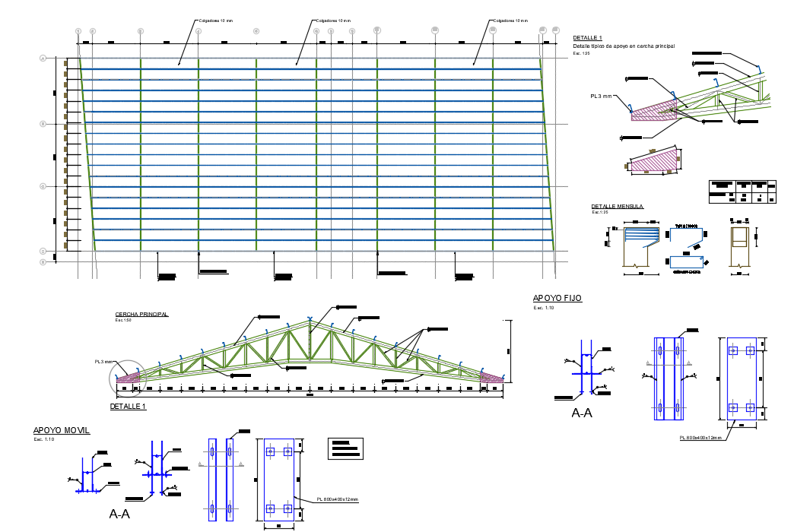Click the boxed note beside APOYO MOVIL plate

tap(345, 448)
